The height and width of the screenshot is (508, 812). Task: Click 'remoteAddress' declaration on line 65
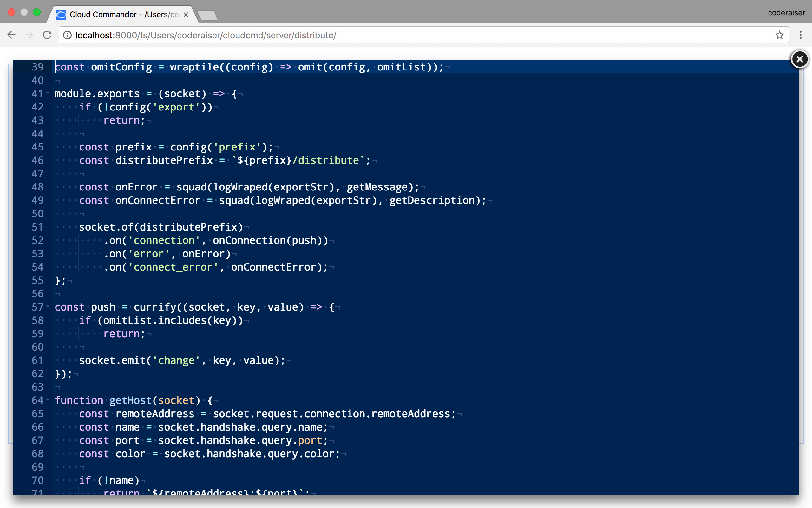tap(155, 414)
